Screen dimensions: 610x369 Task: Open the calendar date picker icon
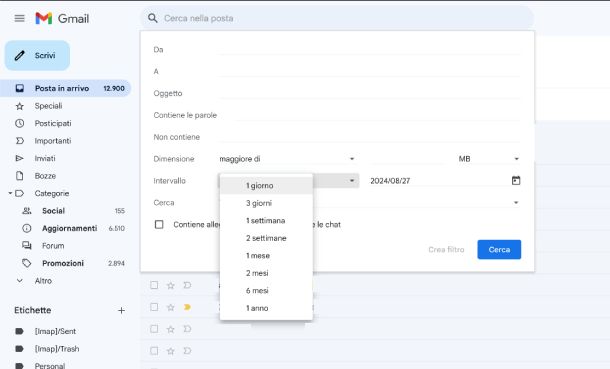(516, 180)
